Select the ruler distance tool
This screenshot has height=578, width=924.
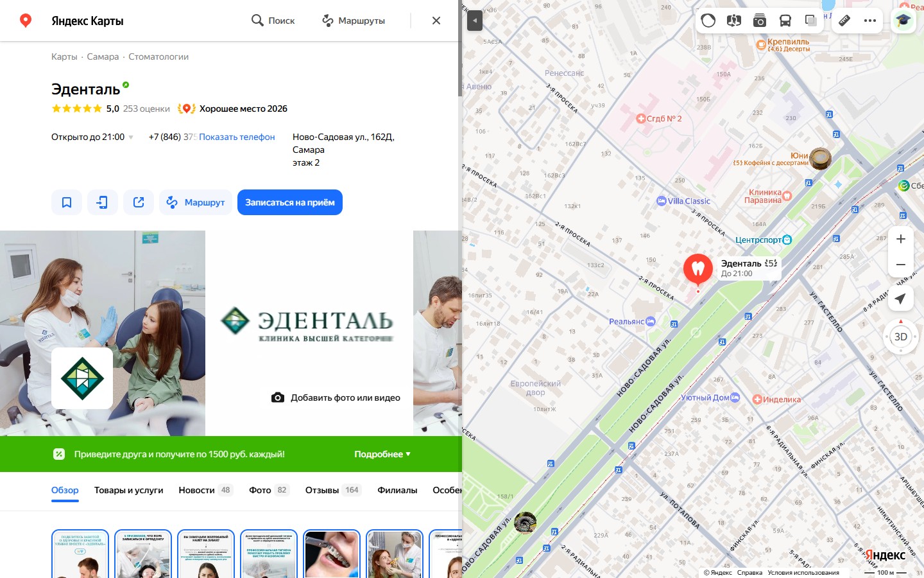coord(844,21)
